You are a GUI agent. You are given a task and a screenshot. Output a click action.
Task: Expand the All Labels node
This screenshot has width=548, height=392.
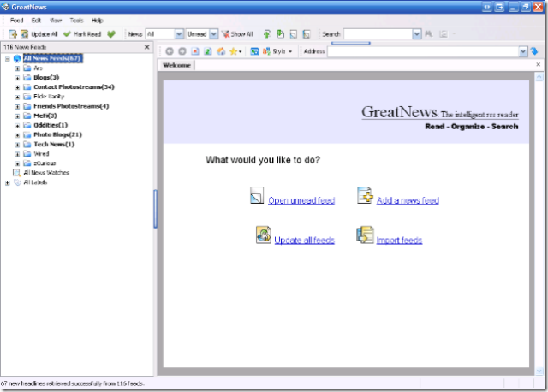pos(8,182)
